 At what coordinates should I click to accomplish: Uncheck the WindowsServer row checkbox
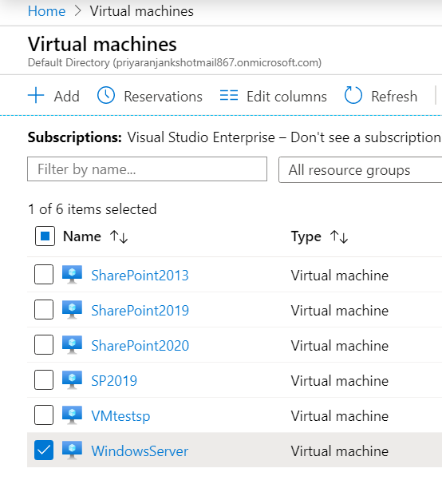(44, 450)
